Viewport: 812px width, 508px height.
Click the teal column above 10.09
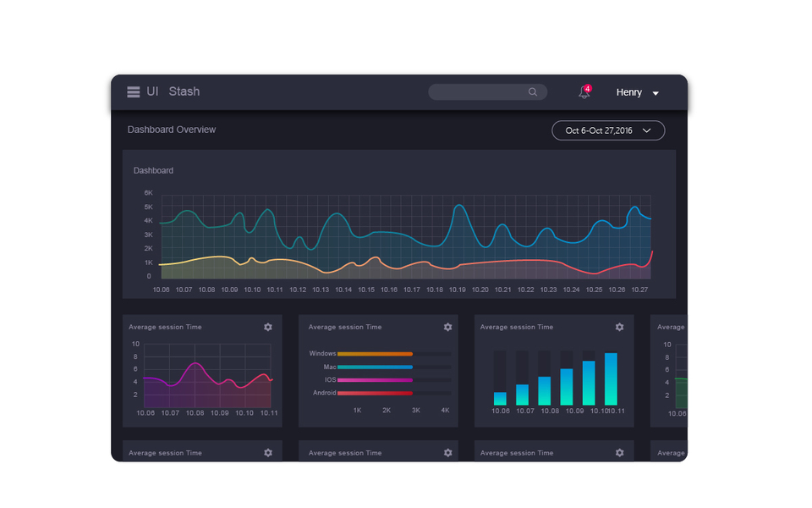click(567, 387)
